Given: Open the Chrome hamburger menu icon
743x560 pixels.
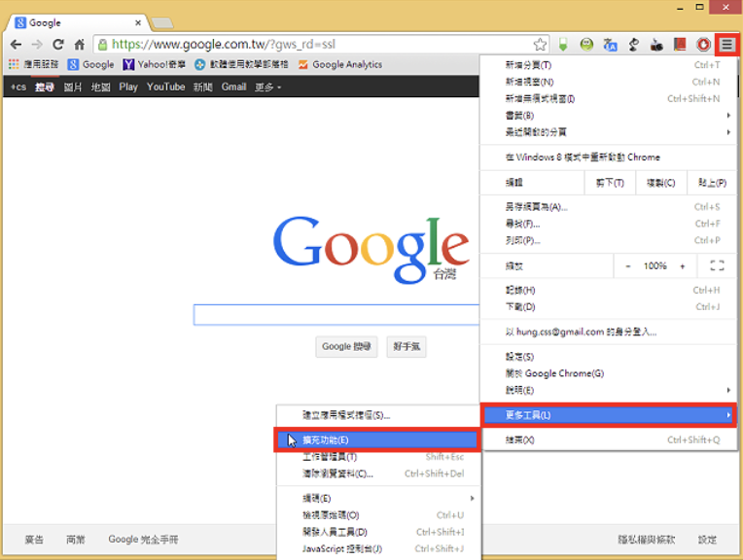Looking at the screenshot, I should 726,45.
